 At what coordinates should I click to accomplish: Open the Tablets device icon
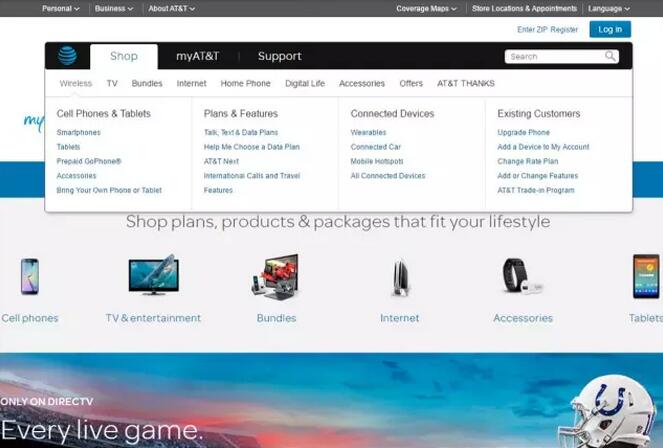tap(646, 276)
